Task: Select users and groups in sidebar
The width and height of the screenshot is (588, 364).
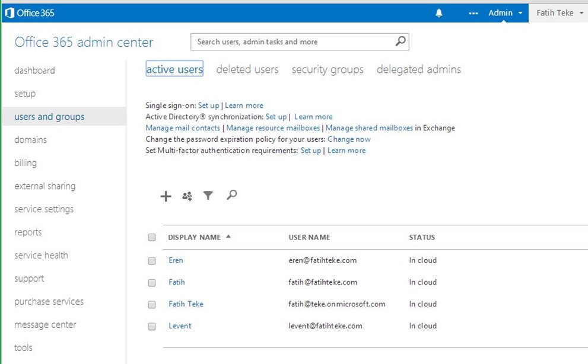Action: (49, 117)
